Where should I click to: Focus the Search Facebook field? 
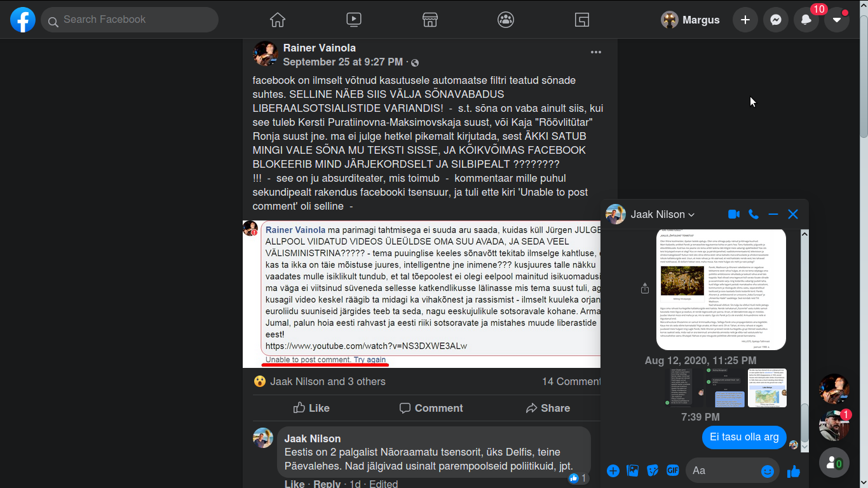(x=130, y=20)
